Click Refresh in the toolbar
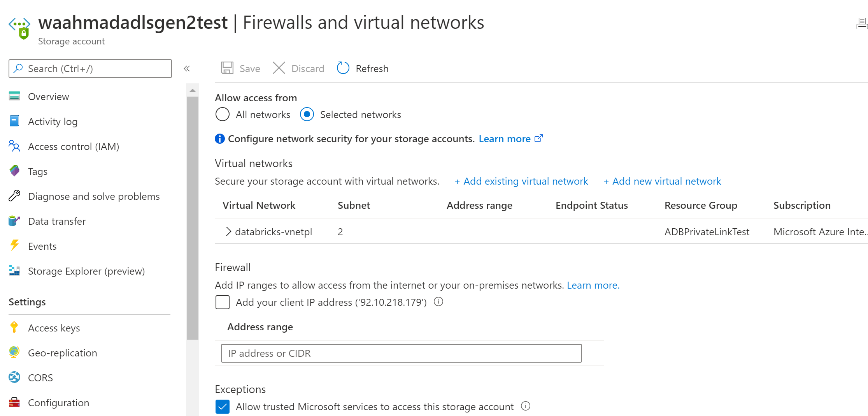 point(362,68)
